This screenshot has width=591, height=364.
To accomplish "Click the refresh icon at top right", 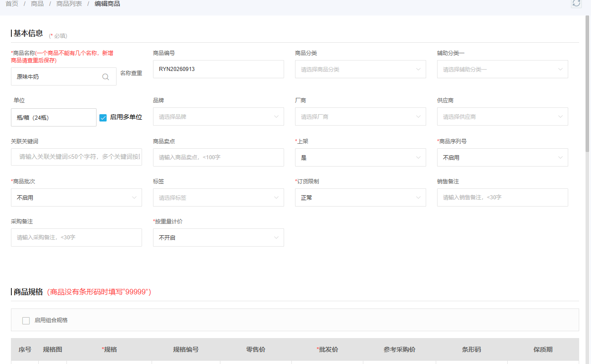I will [x=576, y=3].
